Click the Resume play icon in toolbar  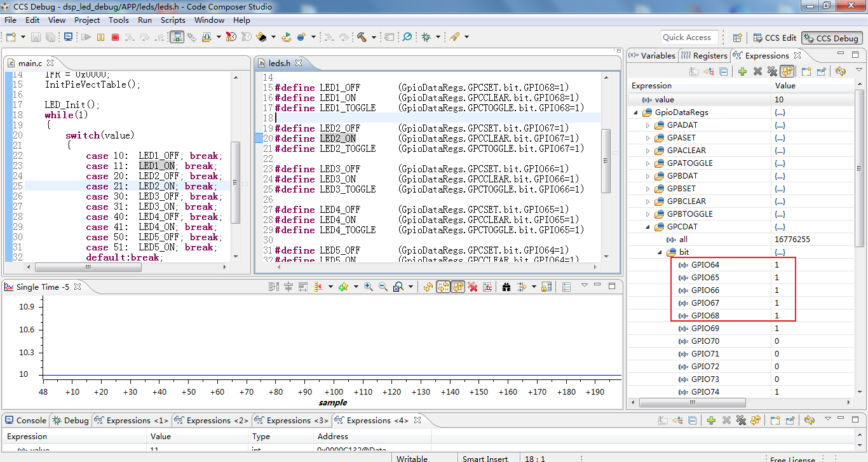86,37
